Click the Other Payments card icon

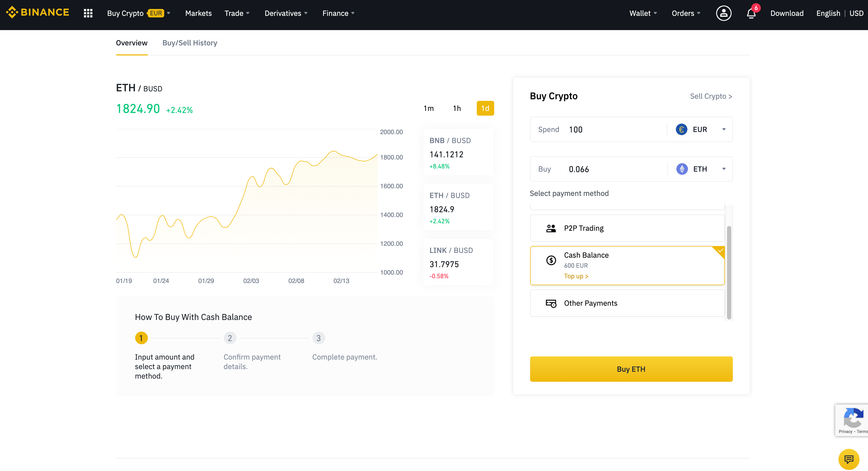551,303
